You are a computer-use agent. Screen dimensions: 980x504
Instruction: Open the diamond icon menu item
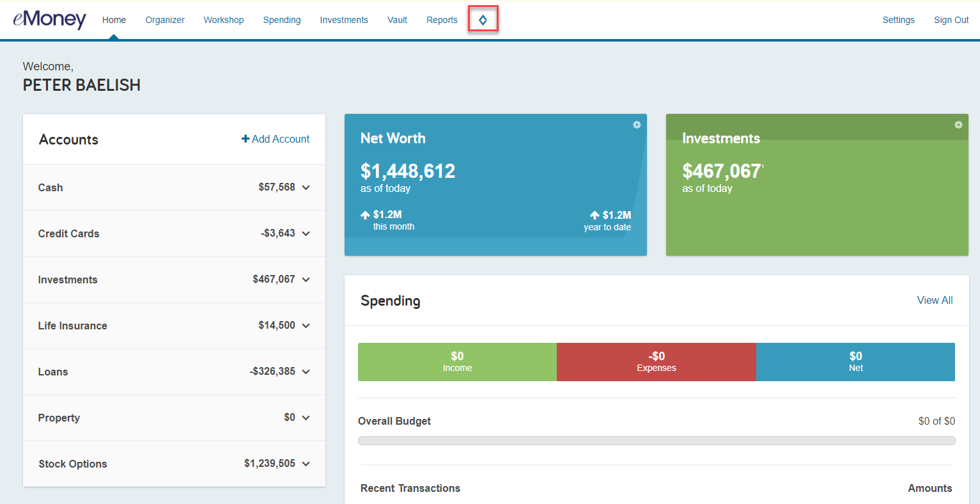pyautogui.click(x=483, y=20)
